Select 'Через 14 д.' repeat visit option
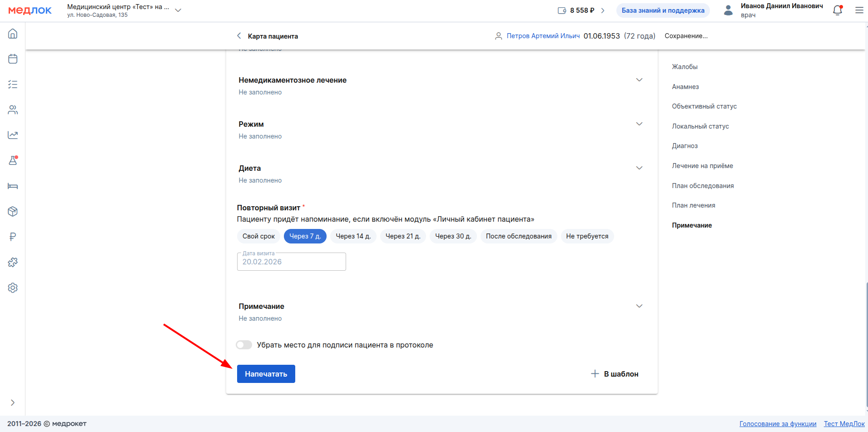Viewport: 868px width, 432px height. pos(353,236)
